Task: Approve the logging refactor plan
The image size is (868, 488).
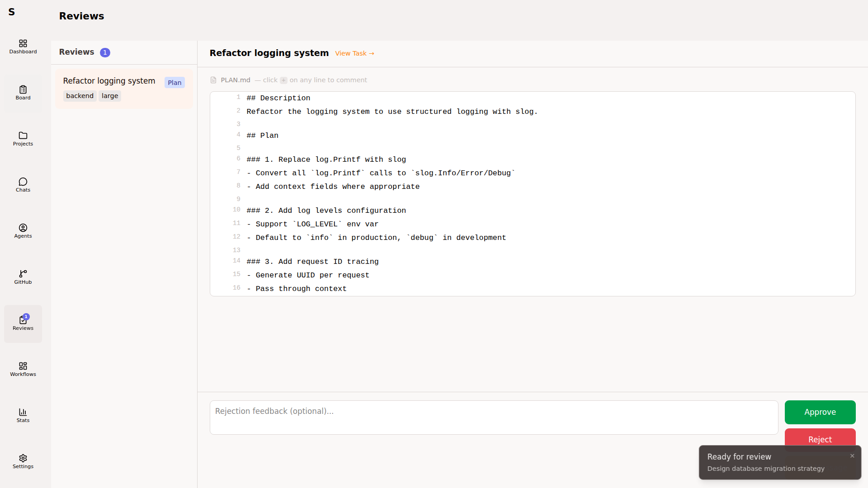Action: [x=820, y=412]
